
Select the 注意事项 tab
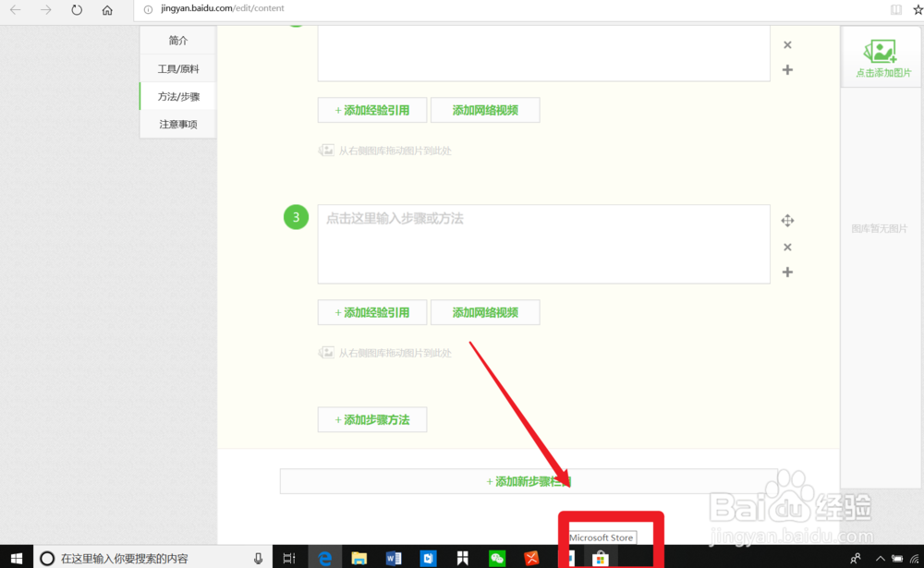pyautogui.click(x=178, y=124)
